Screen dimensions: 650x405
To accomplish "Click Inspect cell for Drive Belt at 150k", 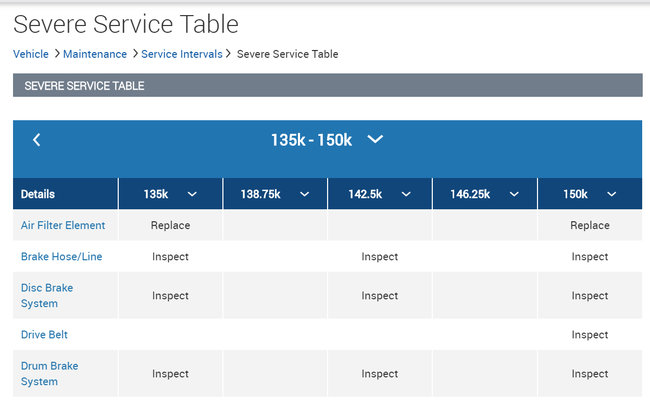I will click(589, 335).
